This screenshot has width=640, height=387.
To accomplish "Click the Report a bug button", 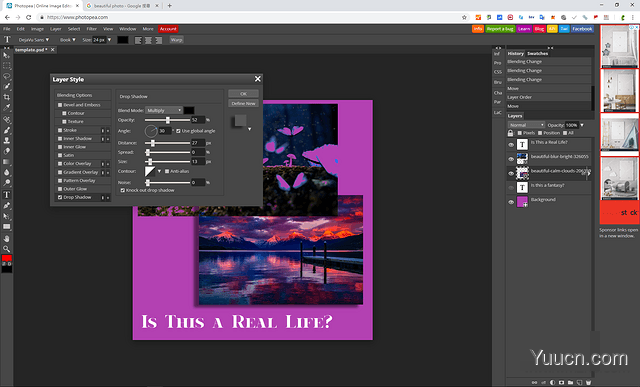I will coord(500,29).
